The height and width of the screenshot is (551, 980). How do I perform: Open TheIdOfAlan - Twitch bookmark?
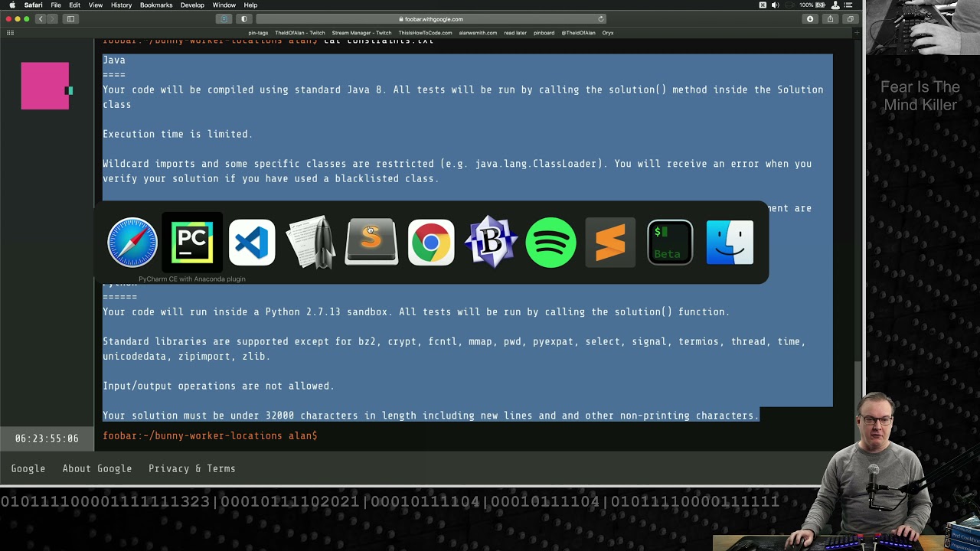click(300, 33)
